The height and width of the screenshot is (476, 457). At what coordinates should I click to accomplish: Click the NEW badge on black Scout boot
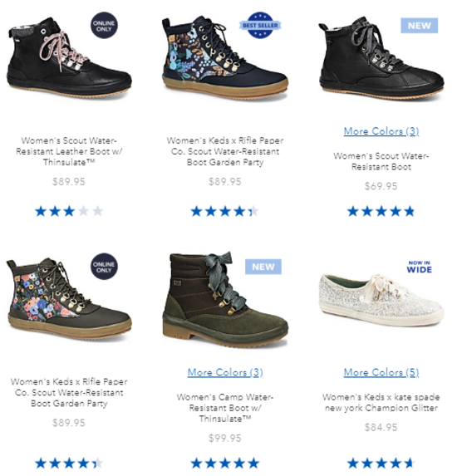click(420, 26)
